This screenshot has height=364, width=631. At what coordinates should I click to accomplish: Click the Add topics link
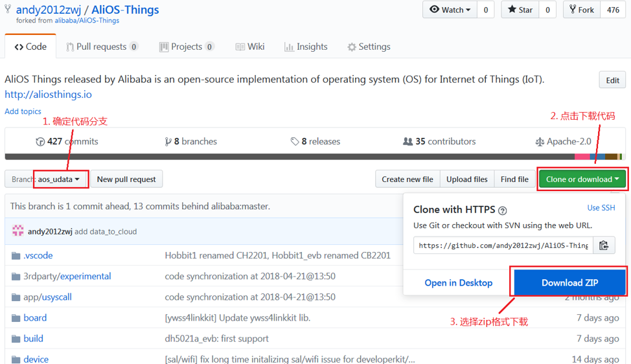pos(23,111)
